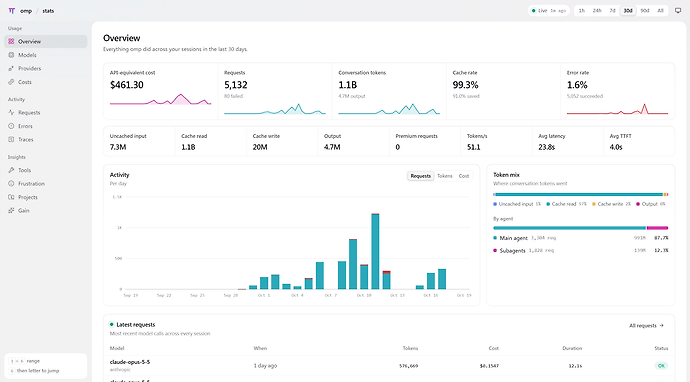The image size is (690, 382).
Task: Click the $461.30 cost value
Action: point(127,85)
